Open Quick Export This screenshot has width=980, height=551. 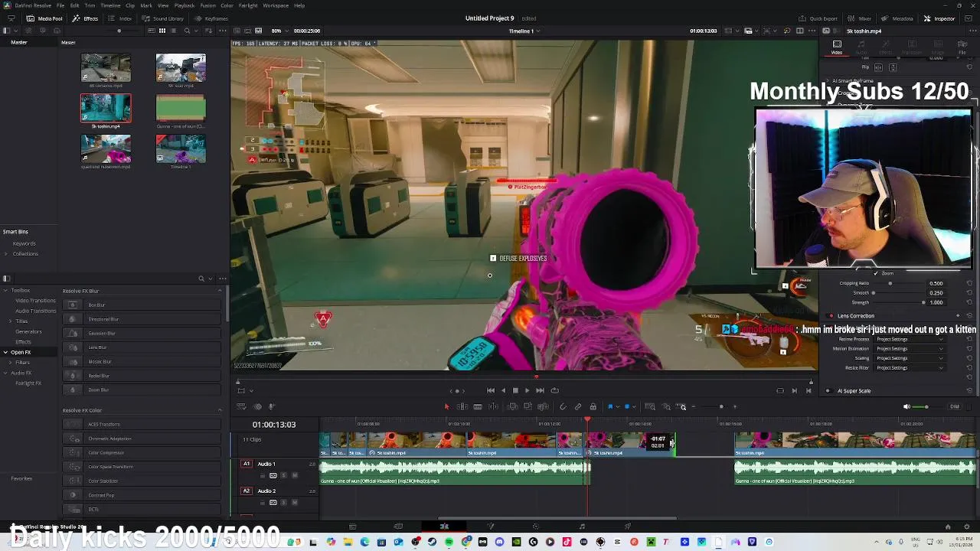(x=818, y=18)
